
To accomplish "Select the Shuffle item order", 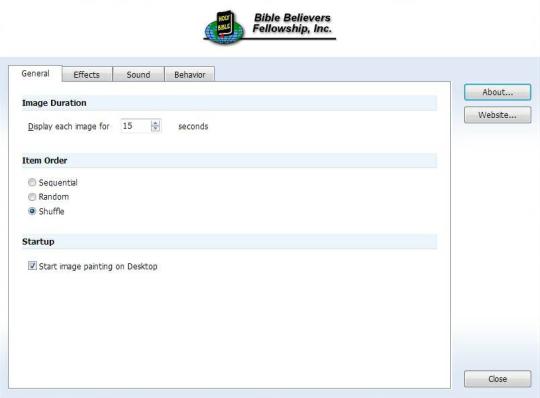I will click(x=46, y=211).
